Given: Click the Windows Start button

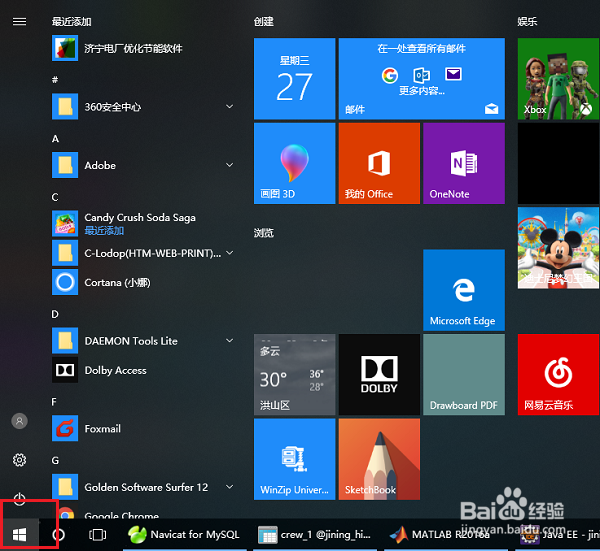Looking at the screenshot, I should [x=19, y=535].
